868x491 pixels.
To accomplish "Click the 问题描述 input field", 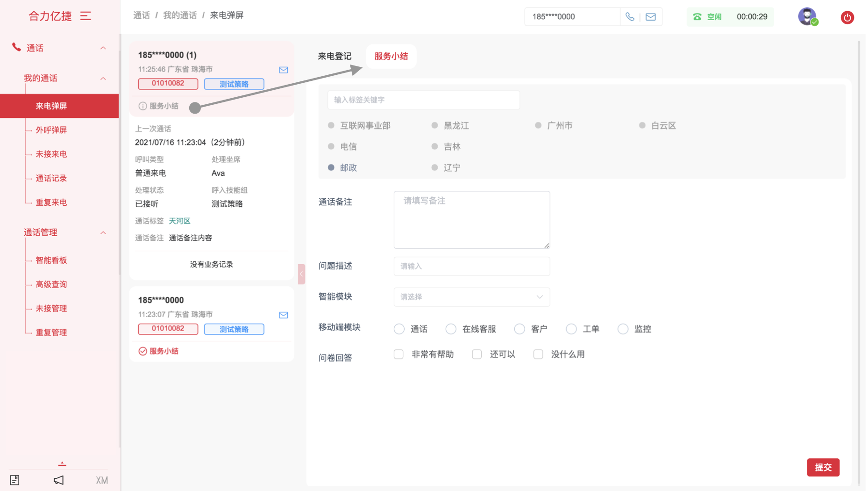I will click(471, 266).
